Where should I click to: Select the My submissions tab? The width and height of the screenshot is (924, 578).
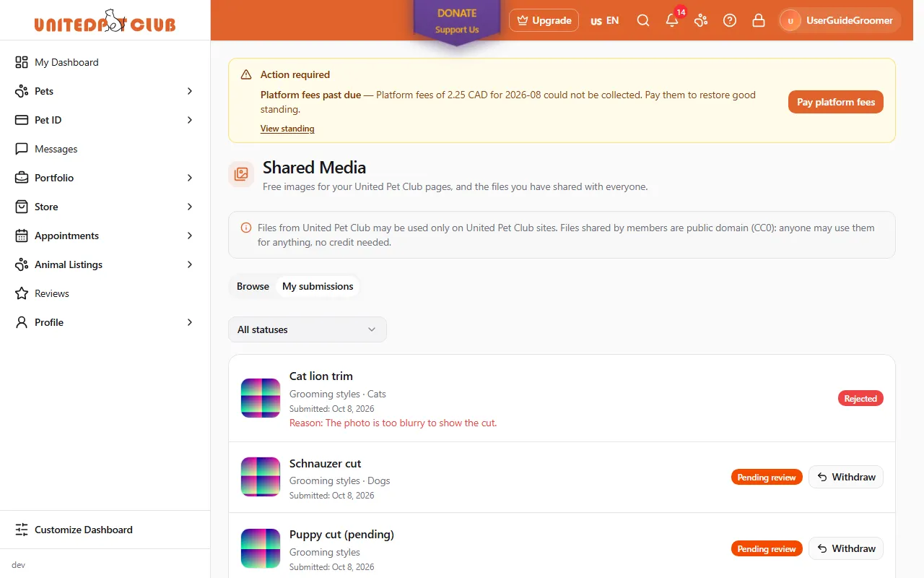point(318,286)
